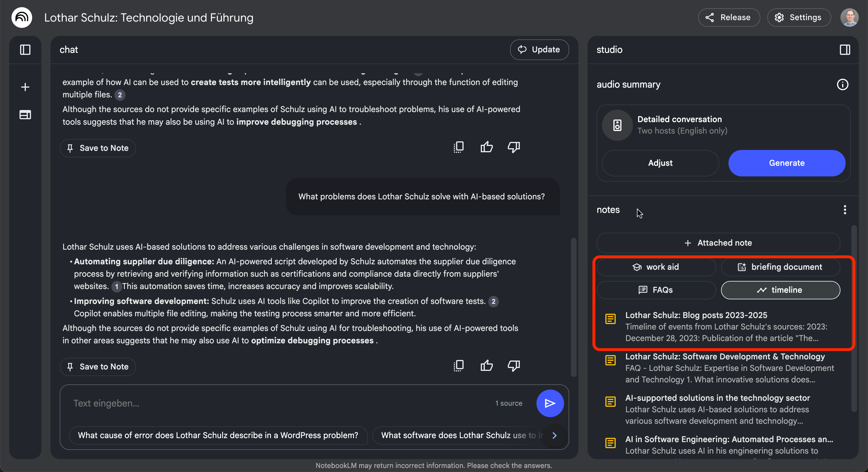Click the blue Generate button
Image resolution: width=868 pixels, height=472 pixels.
pos(786,163)
